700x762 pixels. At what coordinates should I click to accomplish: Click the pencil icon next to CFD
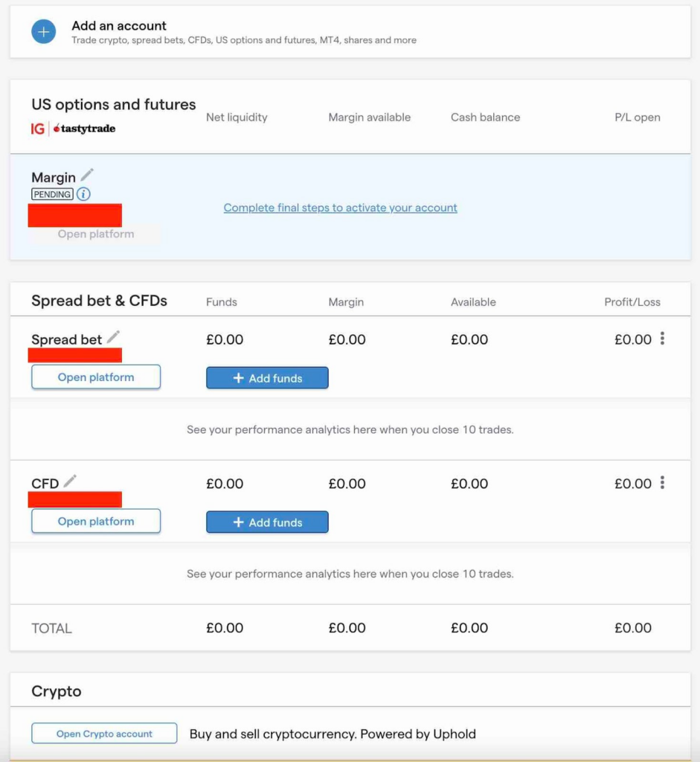[70, 481]
